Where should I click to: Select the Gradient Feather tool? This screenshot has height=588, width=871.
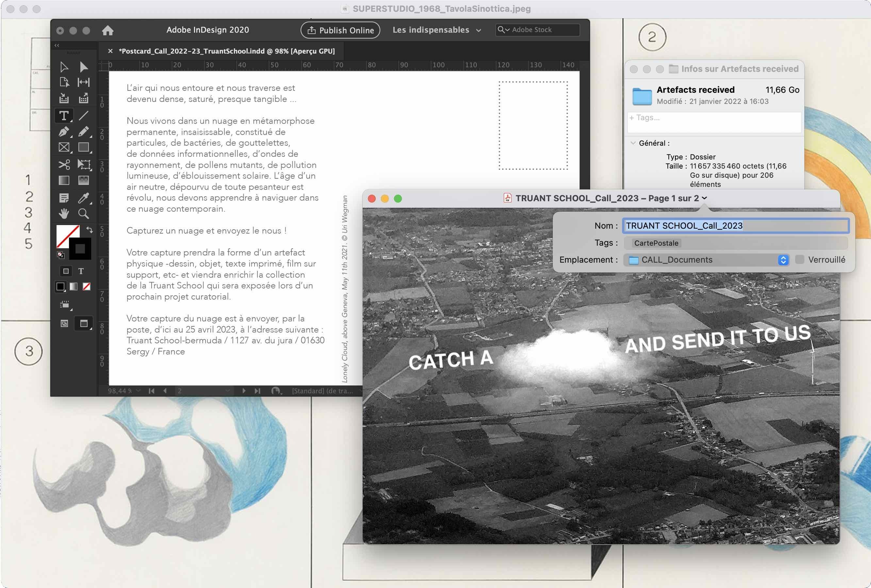[x=84, y=181]
